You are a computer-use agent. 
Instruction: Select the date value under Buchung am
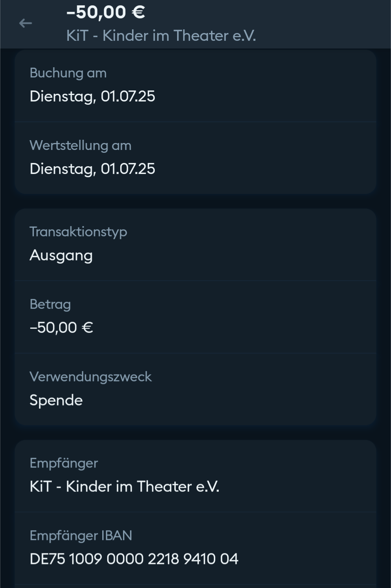point(92,96)
